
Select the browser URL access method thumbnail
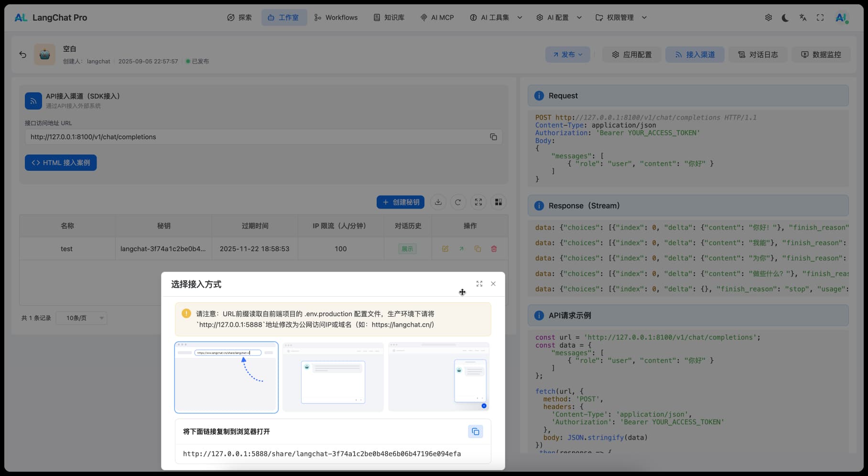click(226, 377)
